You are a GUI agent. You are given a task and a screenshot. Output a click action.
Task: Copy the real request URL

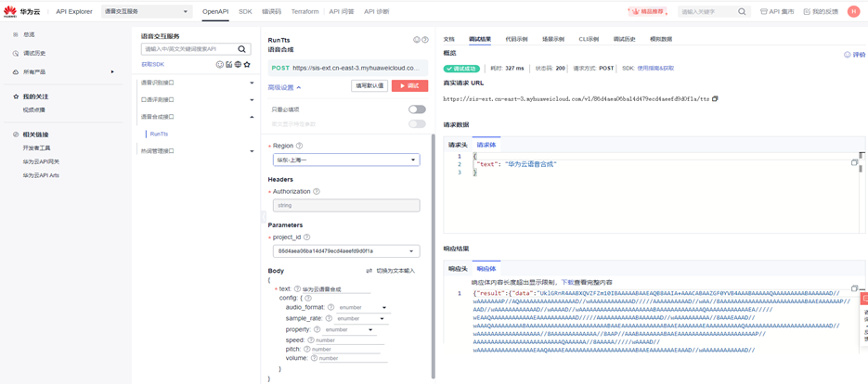[715, 98]
